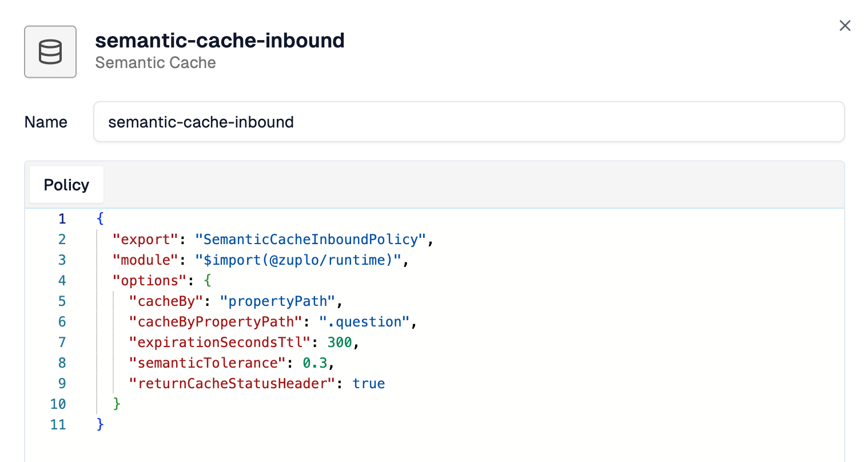Switch to the Policy tab
Image resolution: width=868 pixels, height=462 pixels.
pos(66,184)
